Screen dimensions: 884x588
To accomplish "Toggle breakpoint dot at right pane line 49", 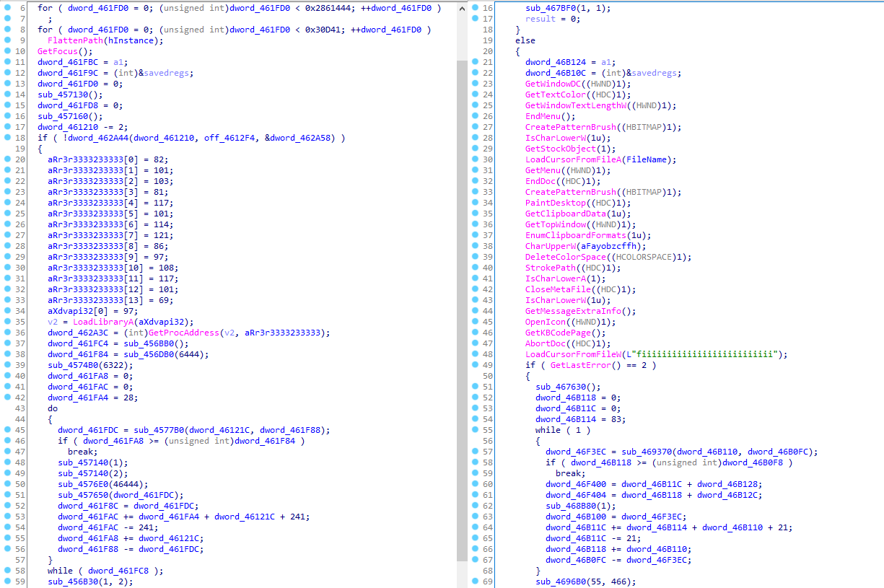I will (475, 365).
